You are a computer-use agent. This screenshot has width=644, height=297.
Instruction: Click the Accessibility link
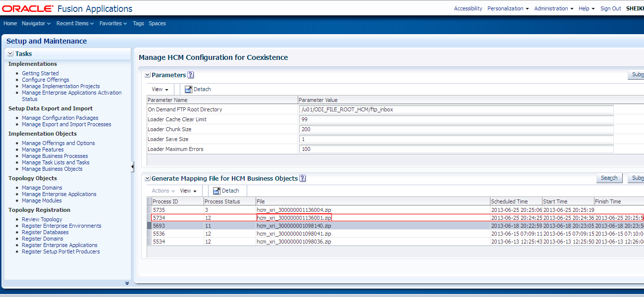tap(468, 8)
